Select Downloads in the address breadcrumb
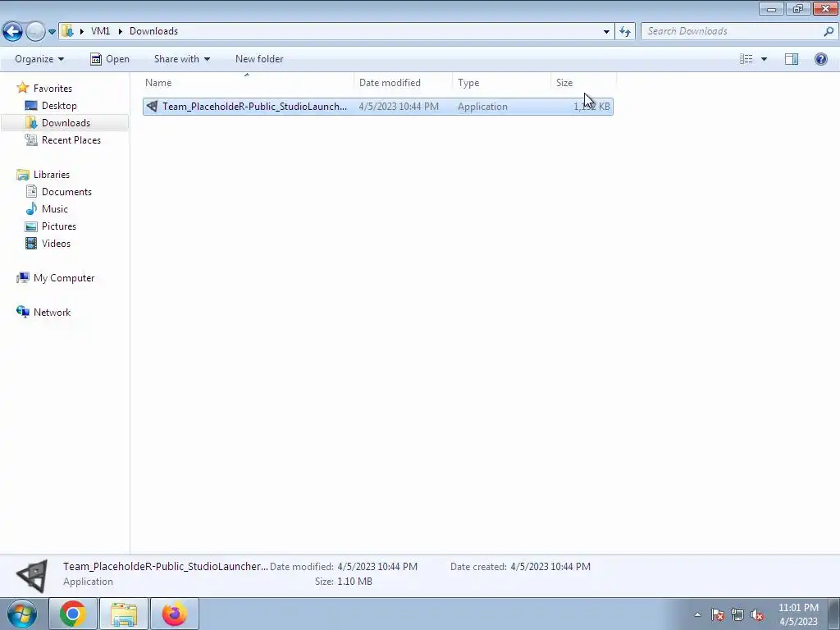The width and height of the screenshot is (840, 630). coord(153,31)
